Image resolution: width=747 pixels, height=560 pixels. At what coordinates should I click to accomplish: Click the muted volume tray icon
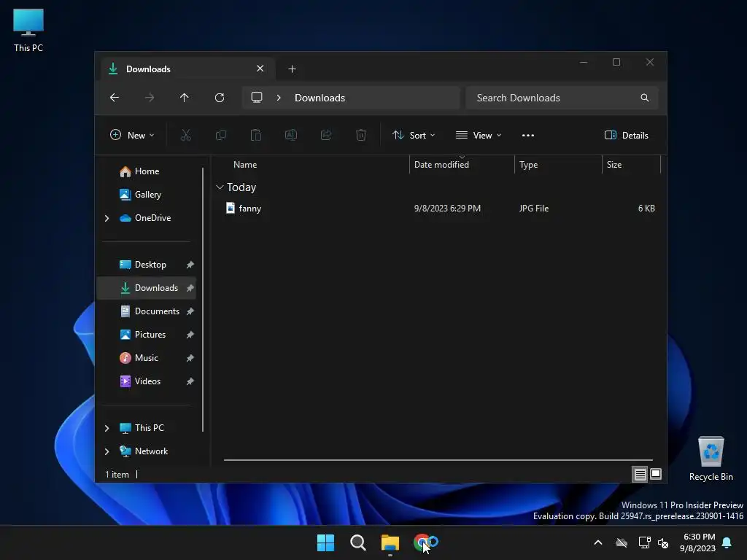[x=662, y=542]
